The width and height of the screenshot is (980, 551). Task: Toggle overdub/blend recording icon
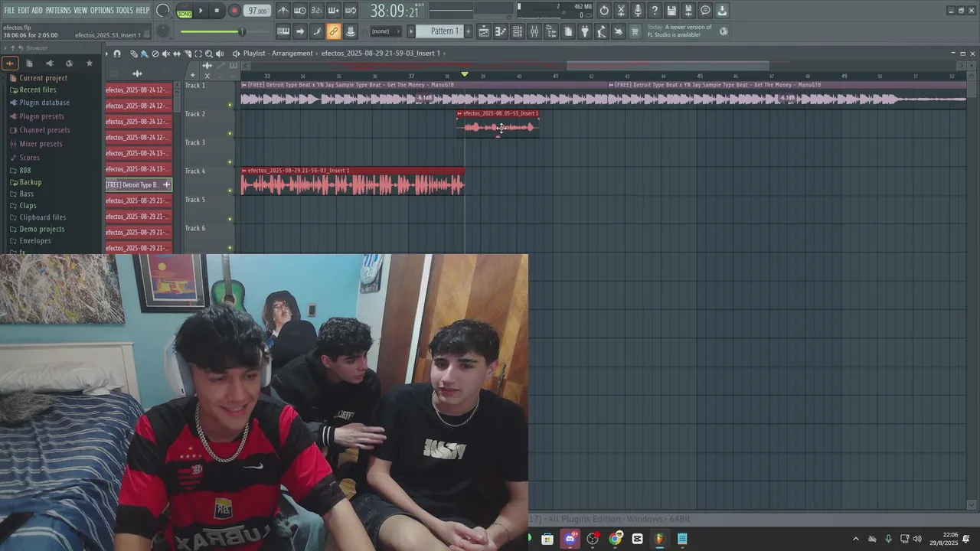tap(334, 11)
